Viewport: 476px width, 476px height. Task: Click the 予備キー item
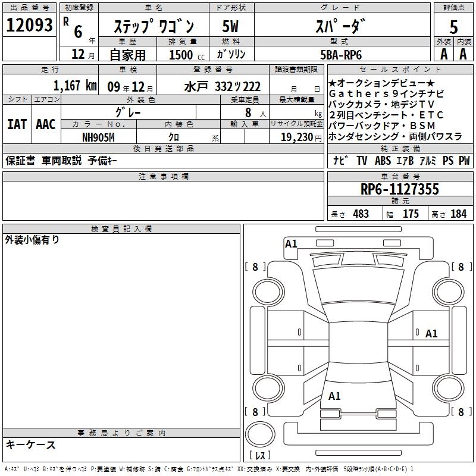pos(102,161)
